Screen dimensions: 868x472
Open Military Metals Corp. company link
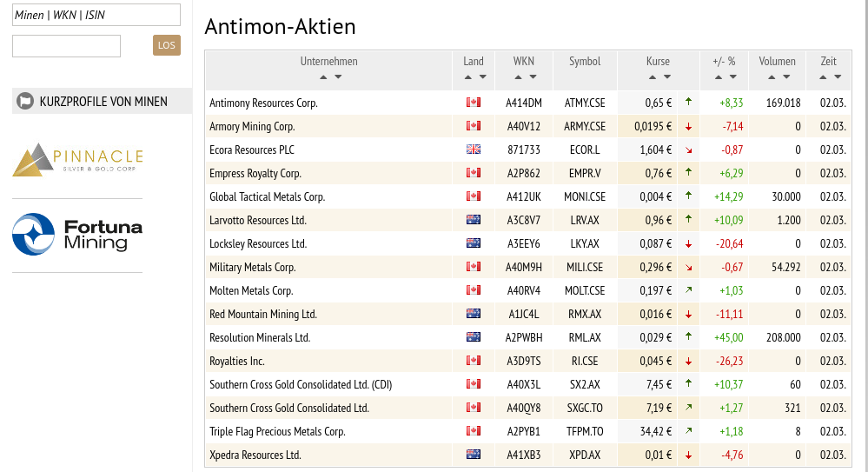(x=253, y=267)
